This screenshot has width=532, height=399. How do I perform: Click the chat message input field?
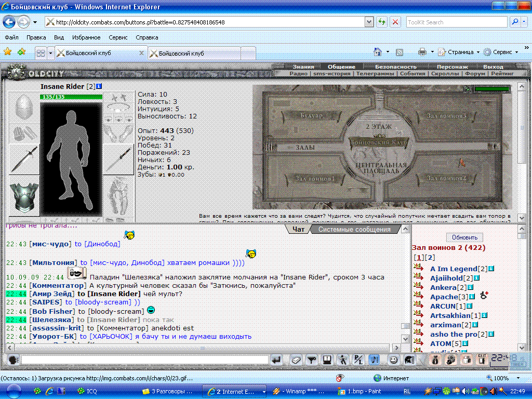(x=144, y=360)
